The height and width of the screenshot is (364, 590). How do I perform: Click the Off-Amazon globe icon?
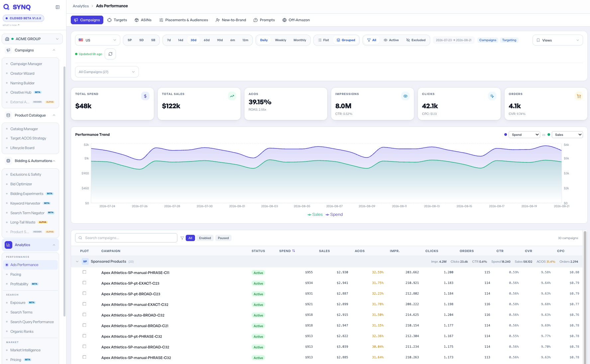tap(284, 20)
